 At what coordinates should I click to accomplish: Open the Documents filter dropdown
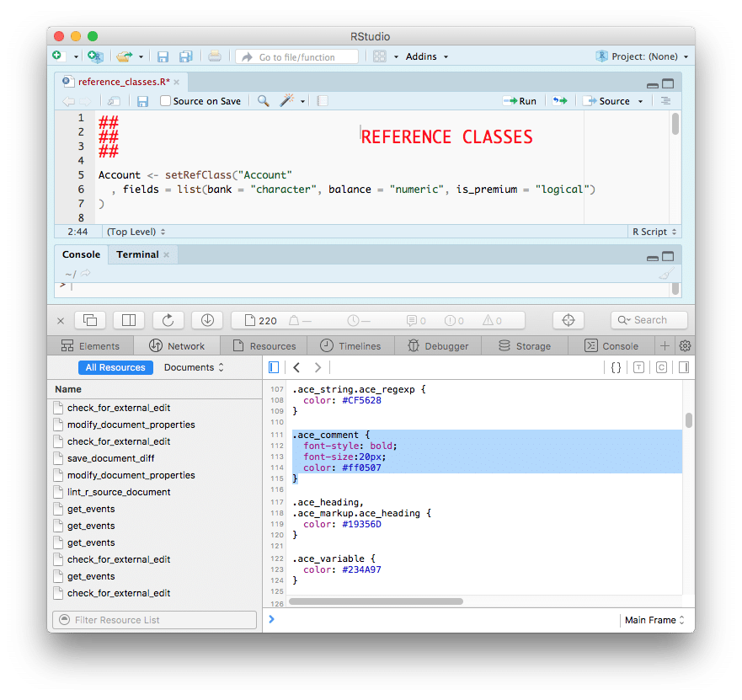click(x=194, y=367)
